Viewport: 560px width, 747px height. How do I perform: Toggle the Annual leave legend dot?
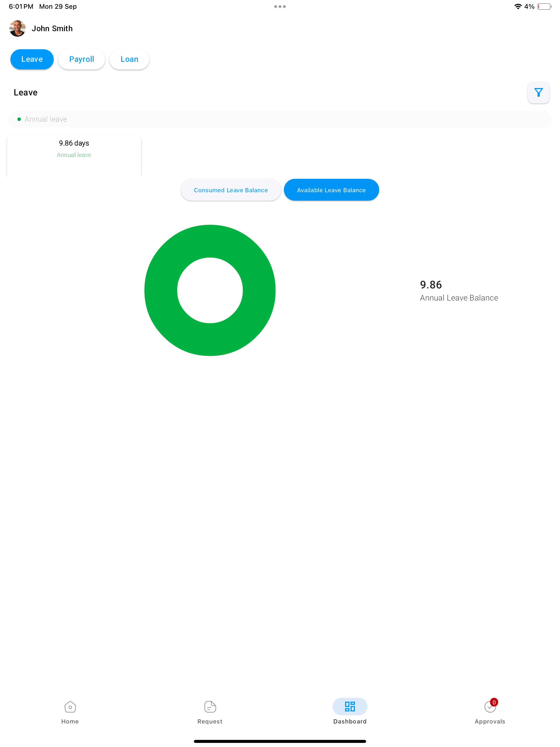[x=19, y=119]
